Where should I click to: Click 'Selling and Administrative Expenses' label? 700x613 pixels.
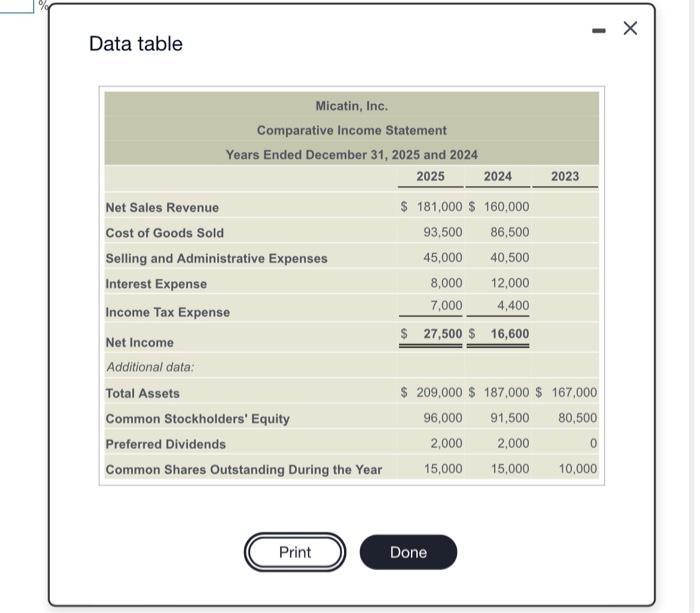(217, 259)
